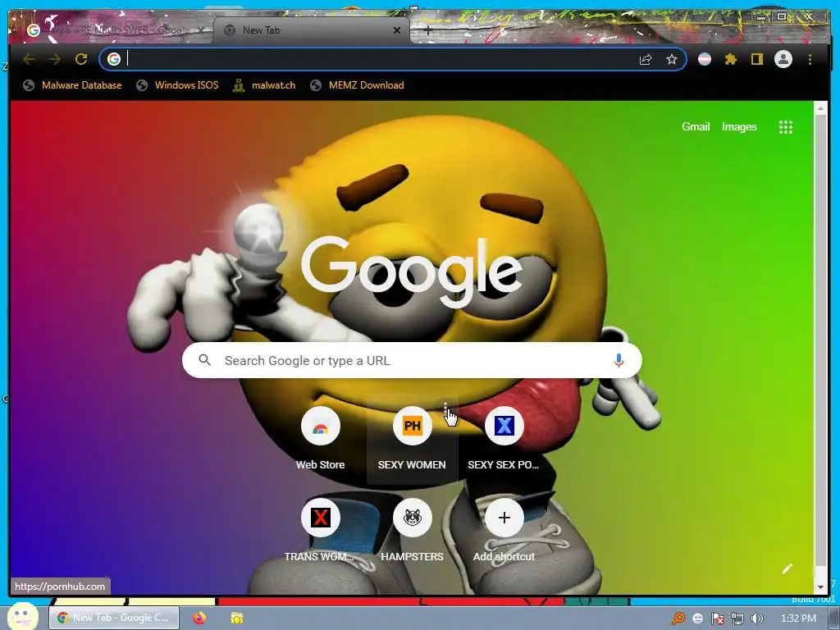The image size is (840, 630).
Task: Open the Start menu orb
Action: (x=22, y=616)
